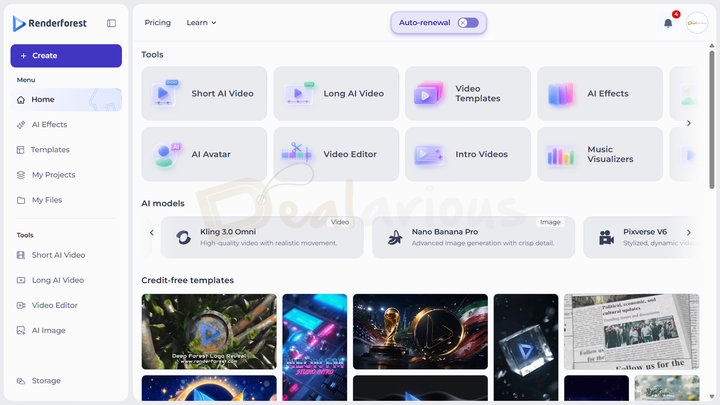Open the glass cube logo template
Screen dimensions: 720x405
tap(526, 348)
